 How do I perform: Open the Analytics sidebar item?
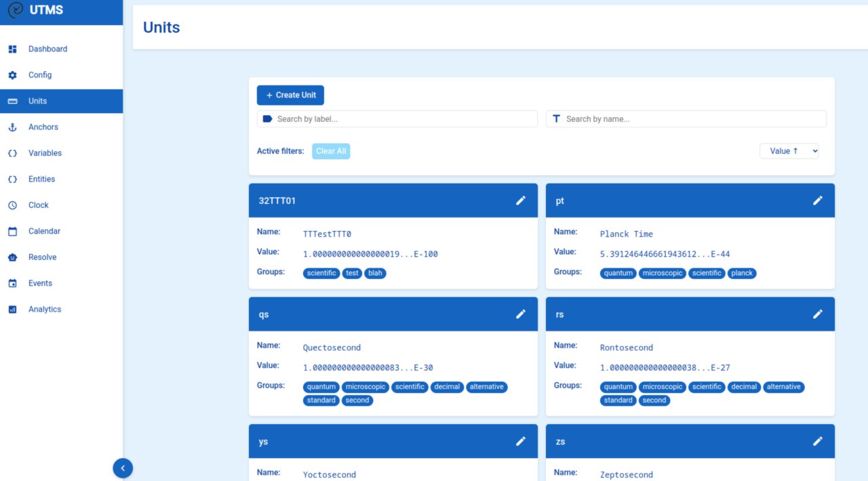pos(45,310)
